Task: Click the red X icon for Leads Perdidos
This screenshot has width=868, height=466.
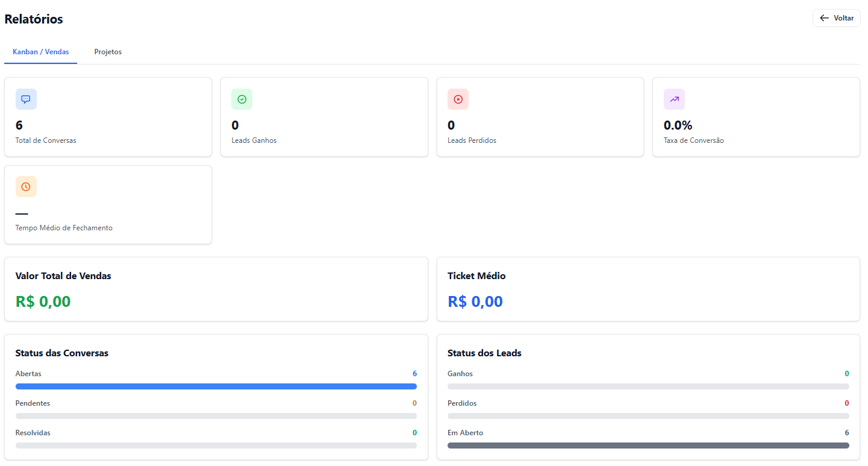Action: tap(458, 99)
